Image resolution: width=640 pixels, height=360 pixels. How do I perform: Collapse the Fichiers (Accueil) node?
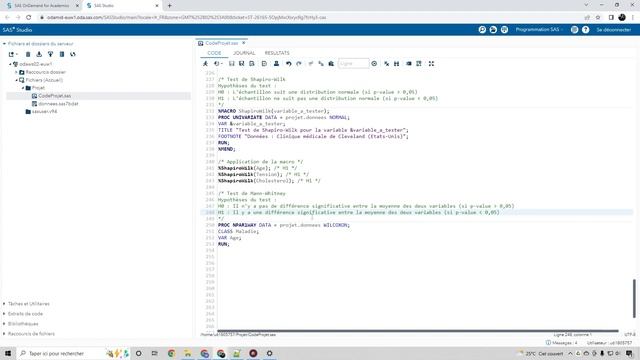pos(17,80)
